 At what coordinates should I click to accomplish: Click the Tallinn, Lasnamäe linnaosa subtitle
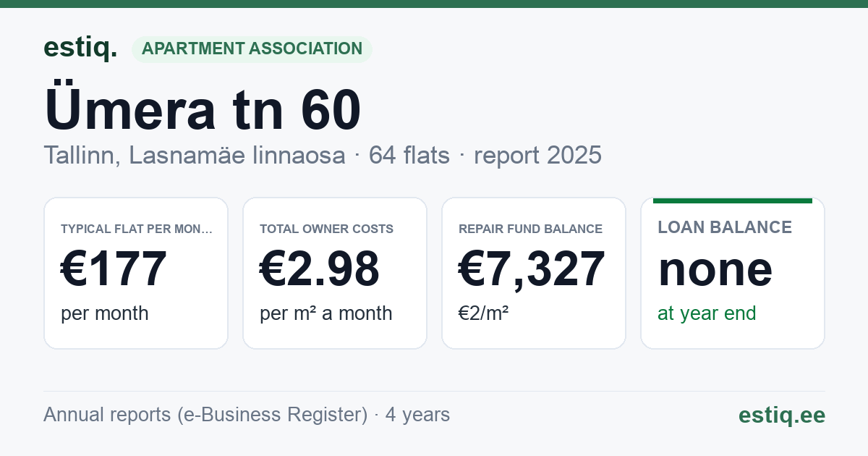195,155
